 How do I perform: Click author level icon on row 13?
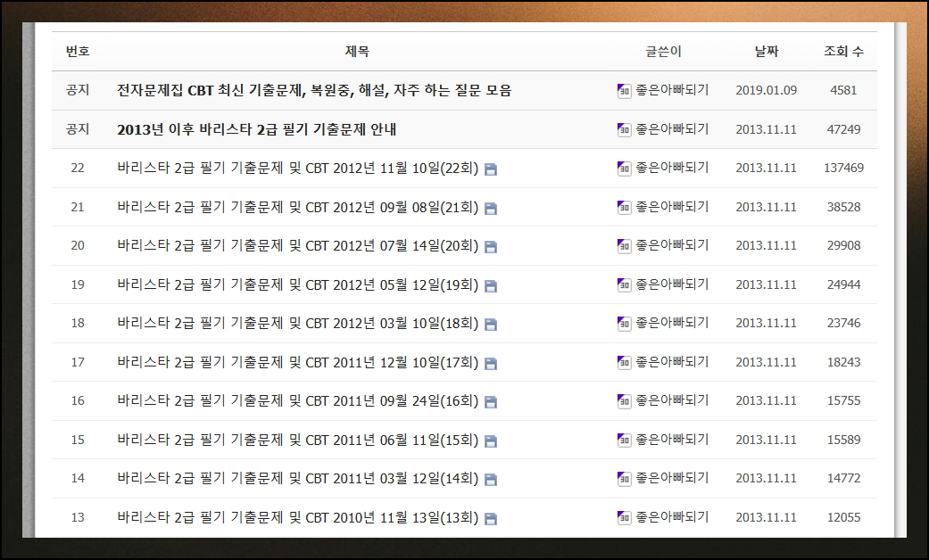pos(624,517)
